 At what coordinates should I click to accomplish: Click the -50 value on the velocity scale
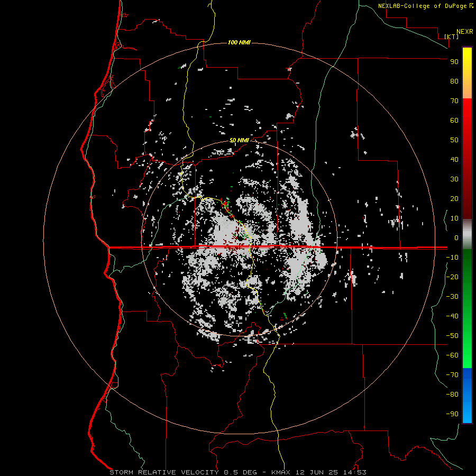[x=452, y=335]
